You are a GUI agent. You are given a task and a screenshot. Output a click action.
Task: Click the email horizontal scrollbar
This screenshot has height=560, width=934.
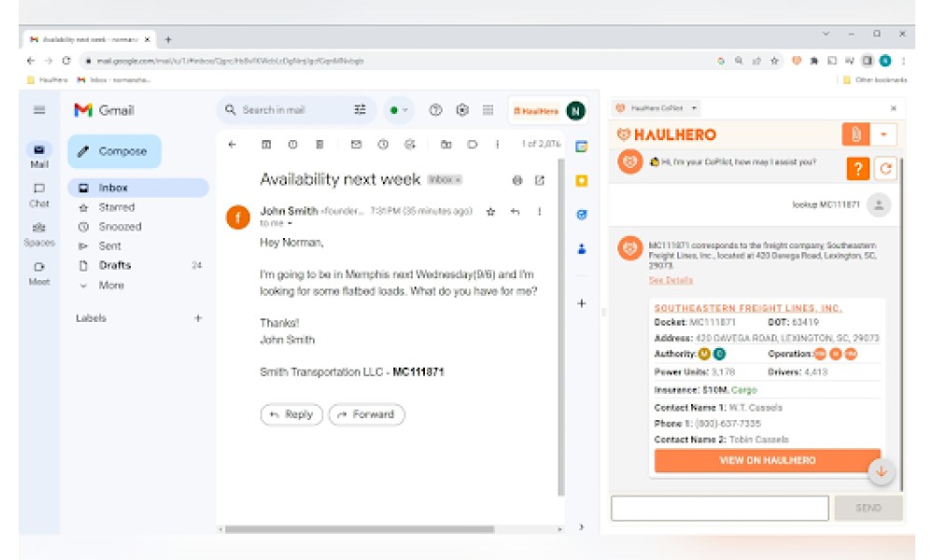click(x=360, y=529)
